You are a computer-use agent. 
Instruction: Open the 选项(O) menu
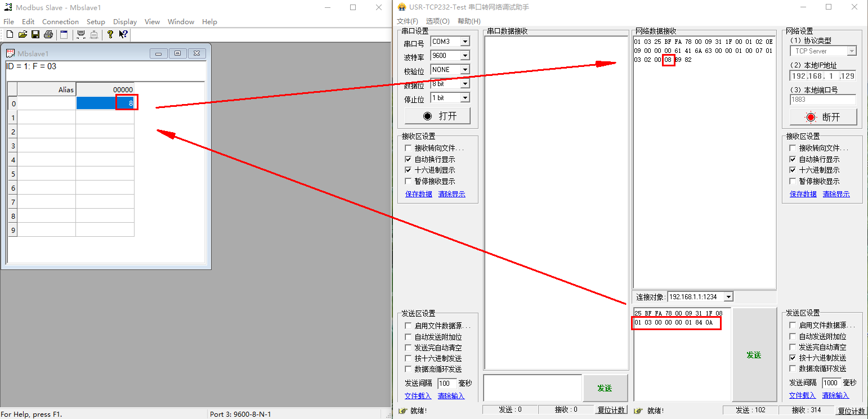pyautogui.click(x=437, y=21)
